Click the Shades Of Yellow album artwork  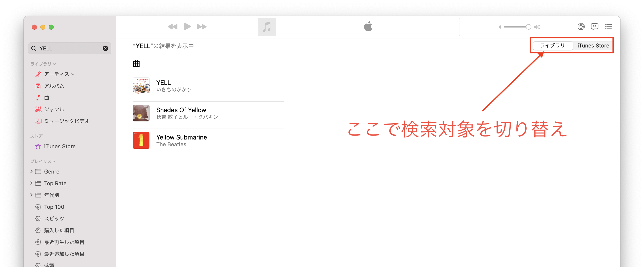141,113
